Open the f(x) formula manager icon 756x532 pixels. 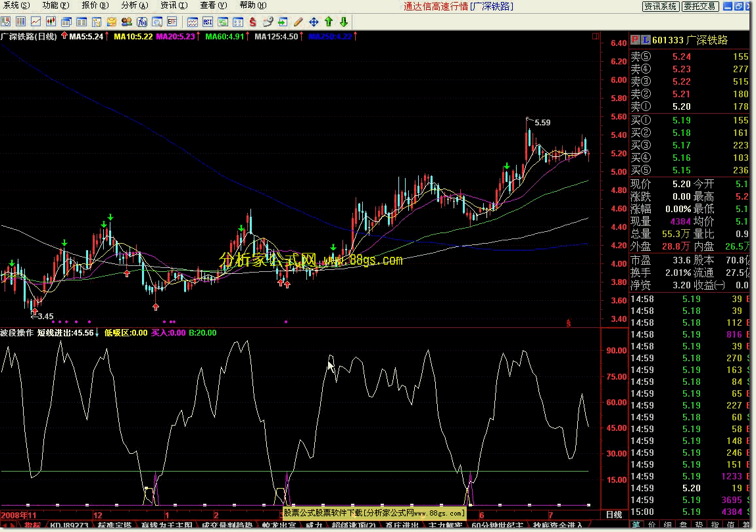tap(142, 22)
